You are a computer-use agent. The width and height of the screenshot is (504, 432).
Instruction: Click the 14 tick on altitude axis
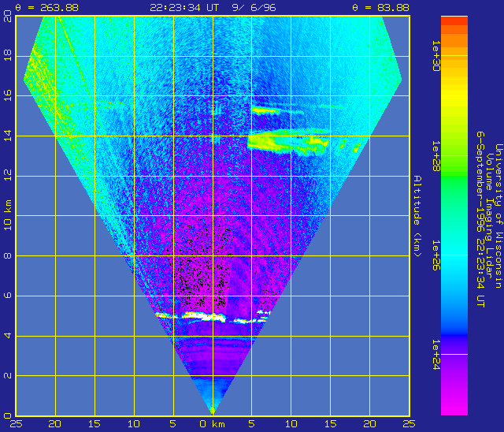8,136
